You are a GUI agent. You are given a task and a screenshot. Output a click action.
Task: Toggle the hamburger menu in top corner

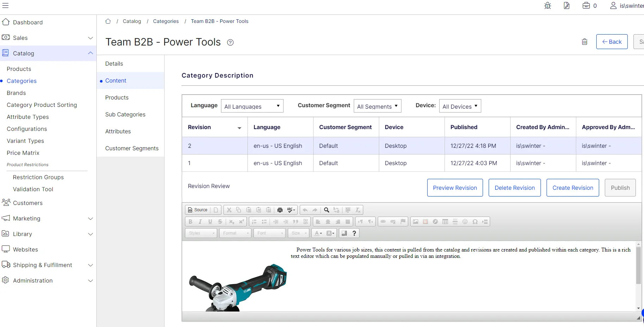(x=5, y=5)
